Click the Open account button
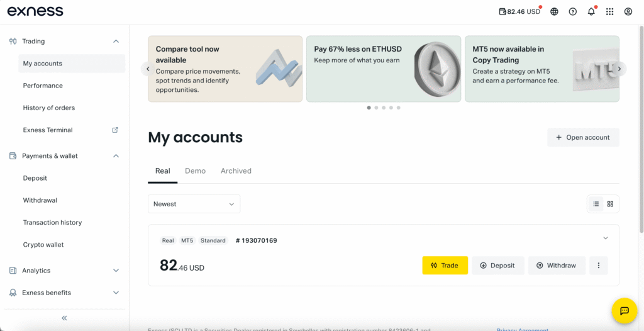This screenshot has width=644, height=331. pyautogui.click(x=583, y=137)
